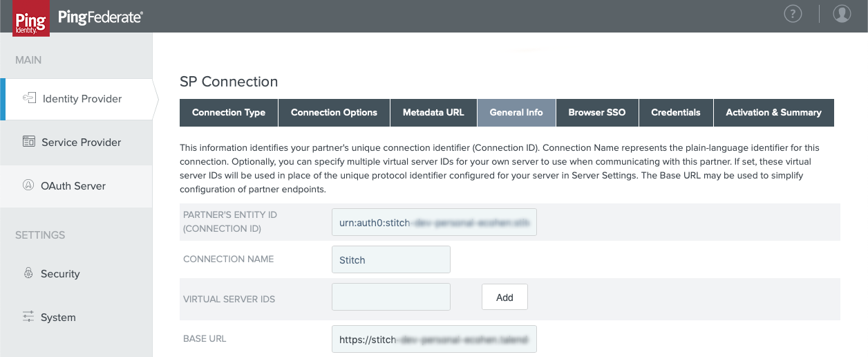Click the OAuth Server sidebar icon

[x=28, y=185]
